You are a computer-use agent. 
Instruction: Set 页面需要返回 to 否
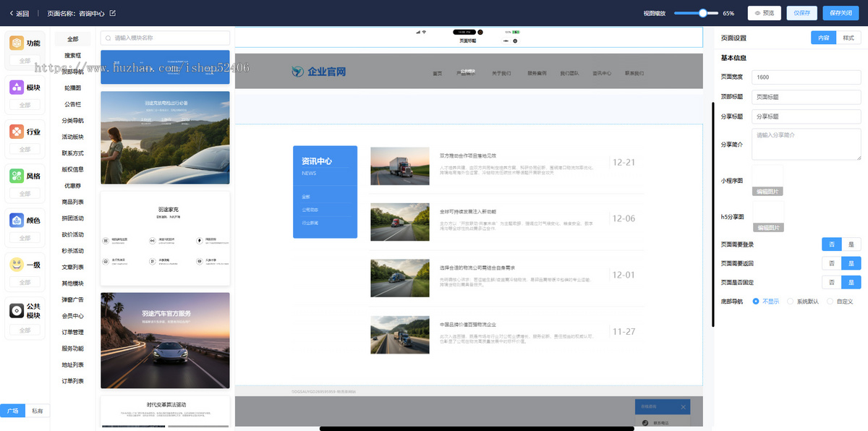click(831, 263)
